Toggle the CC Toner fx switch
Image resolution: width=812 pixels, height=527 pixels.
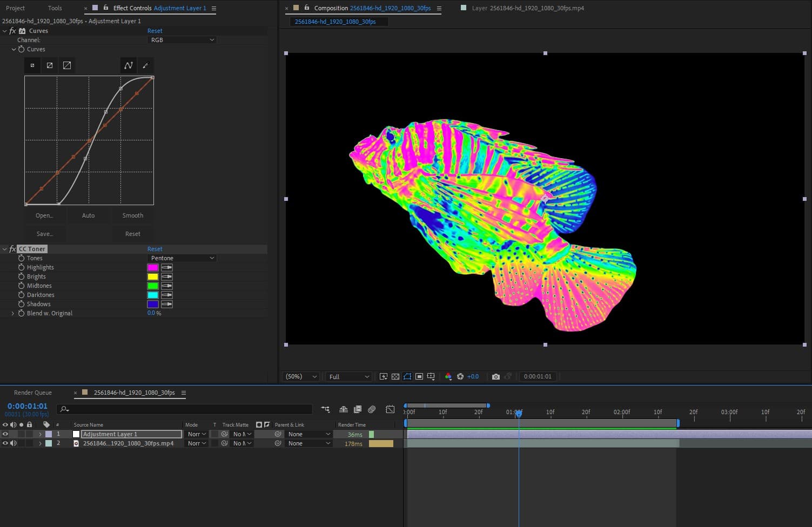[12, 249]
